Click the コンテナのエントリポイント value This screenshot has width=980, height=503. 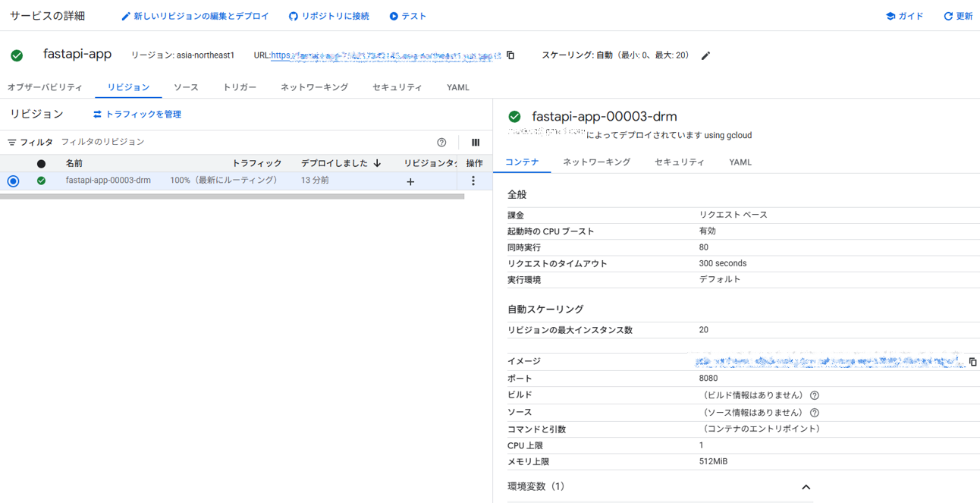pos(761,429)
